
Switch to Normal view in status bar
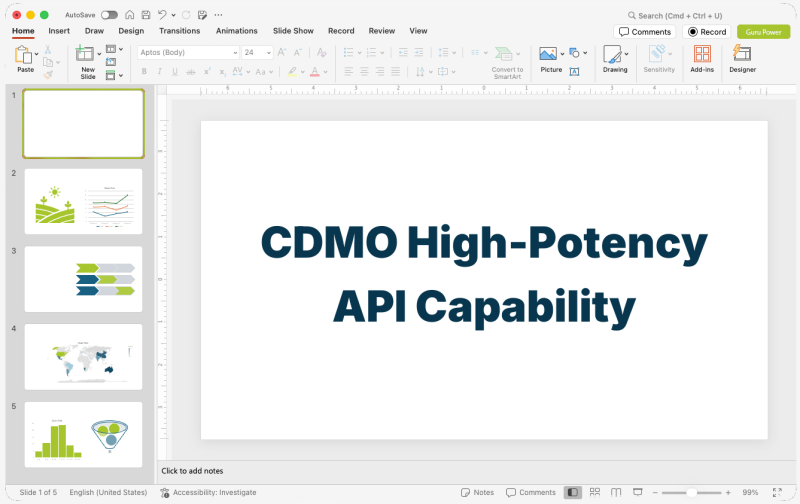(572, 492)
